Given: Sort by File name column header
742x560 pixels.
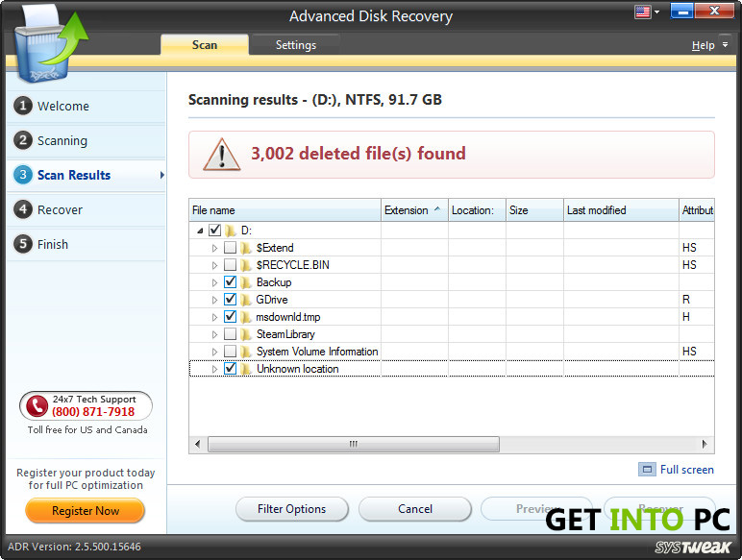Looking at the screenshot, I should point(284,210).
